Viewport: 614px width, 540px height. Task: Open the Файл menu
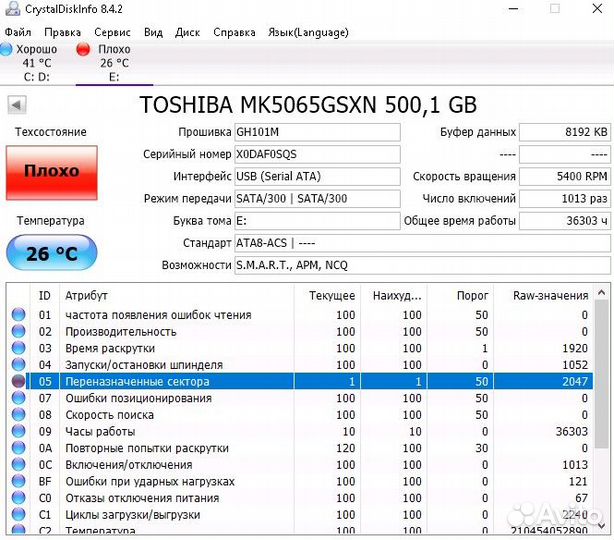(x=18, y=32)
